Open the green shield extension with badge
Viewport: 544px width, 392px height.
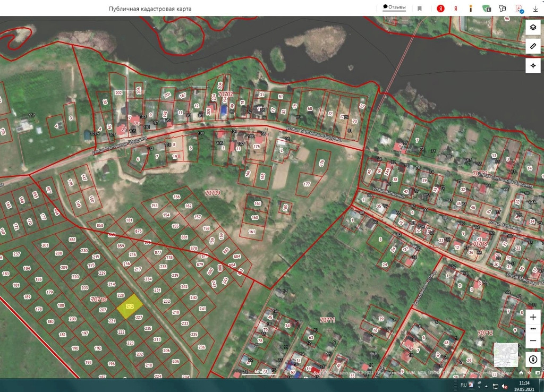(x=486, y=8)
